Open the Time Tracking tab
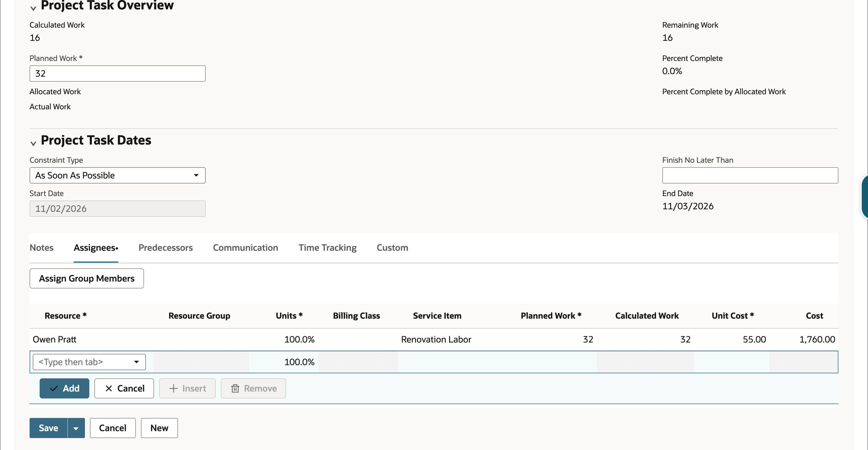The image size is (868, 450). tap(327, 248)
